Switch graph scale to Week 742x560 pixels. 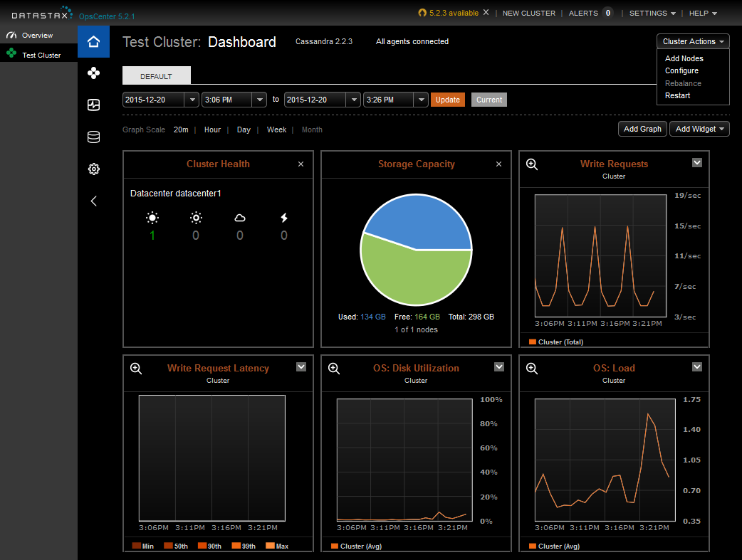[x=276, y=130]
